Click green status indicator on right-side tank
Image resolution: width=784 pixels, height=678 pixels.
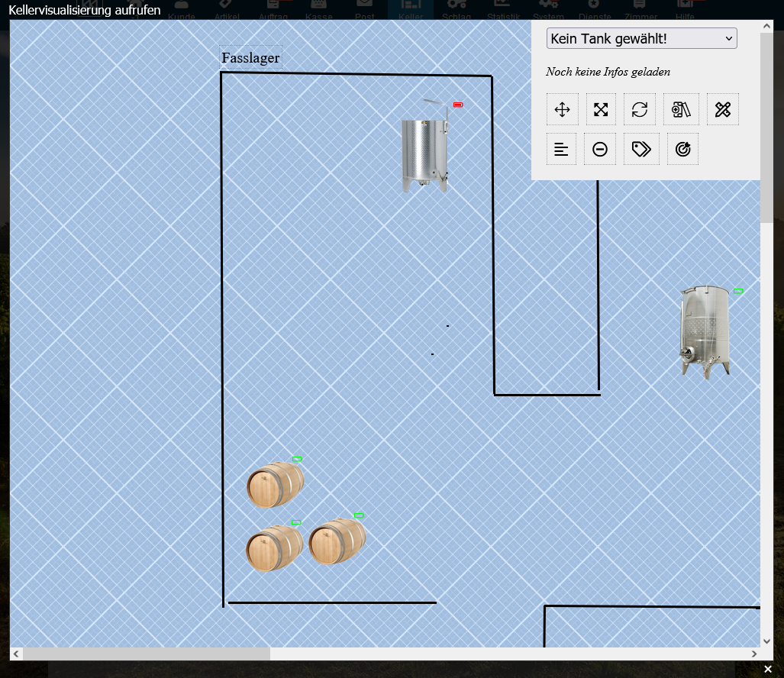coord(738,291)
